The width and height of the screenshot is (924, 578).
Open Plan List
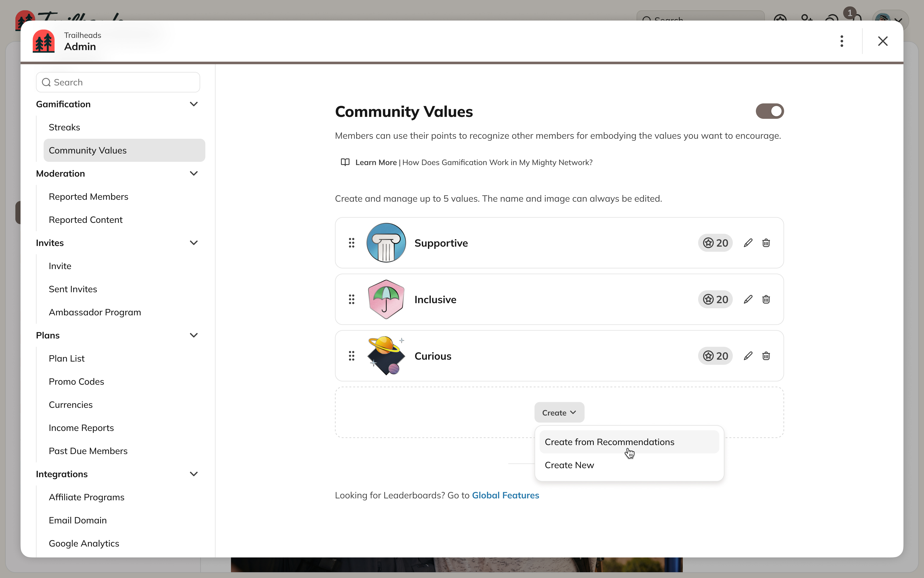click(124, 359)
